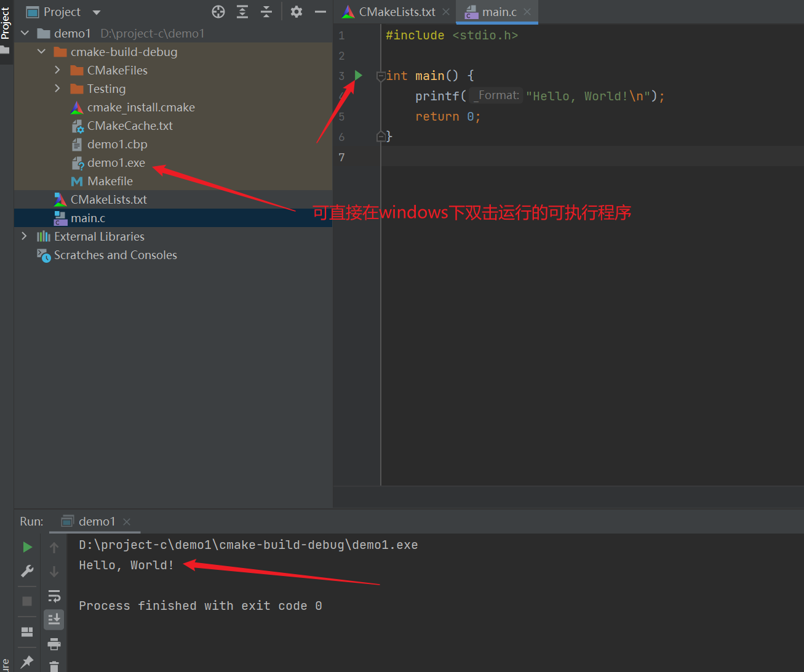Click the Testing folder label

coord(106,89)
